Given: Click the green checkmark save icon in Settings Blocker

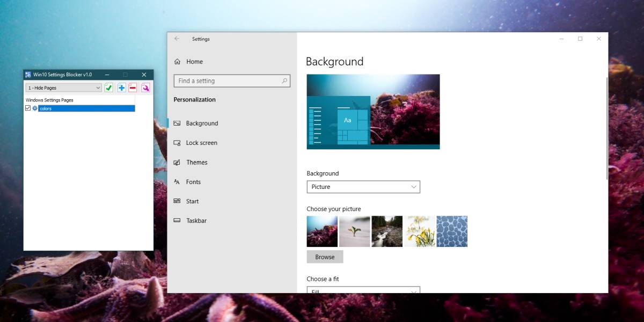Looking at the screenshot, I should click(x=109, y=87).
